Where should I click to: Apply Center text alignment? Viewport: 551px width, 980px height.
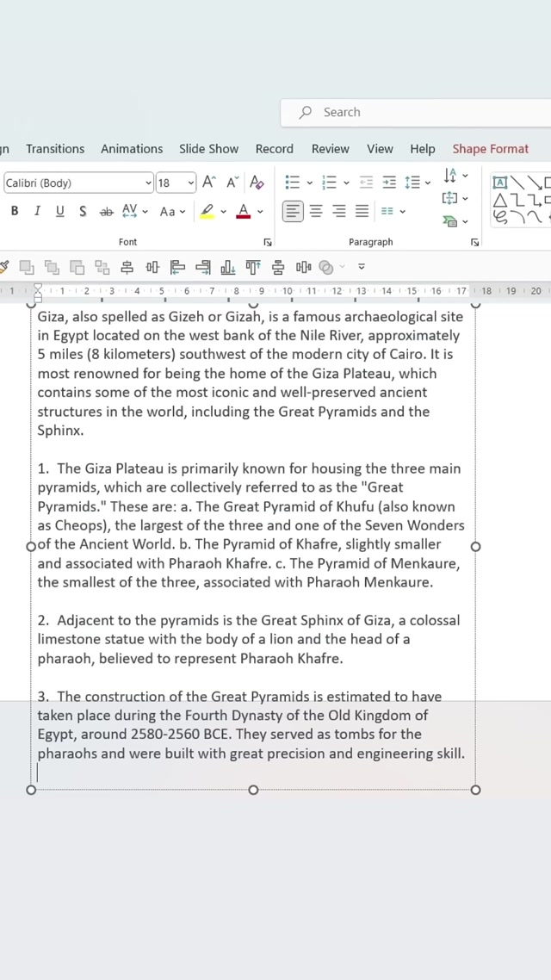click(x=316, y=211)
